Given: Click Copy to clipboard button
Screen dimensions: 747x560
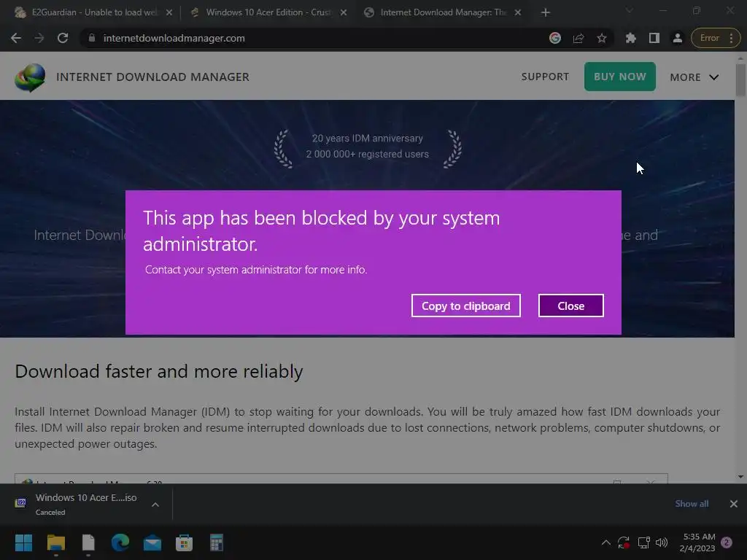Looking at the screenshot, I should tap(466, 306).
